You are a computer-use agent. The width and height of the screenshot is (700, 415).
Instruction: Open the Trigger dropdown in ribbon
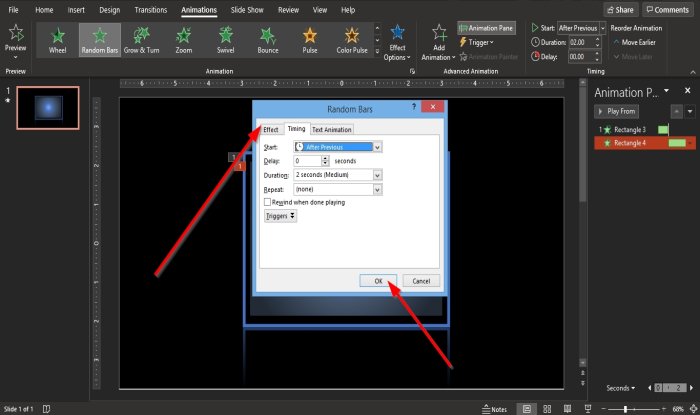point(476,42)
